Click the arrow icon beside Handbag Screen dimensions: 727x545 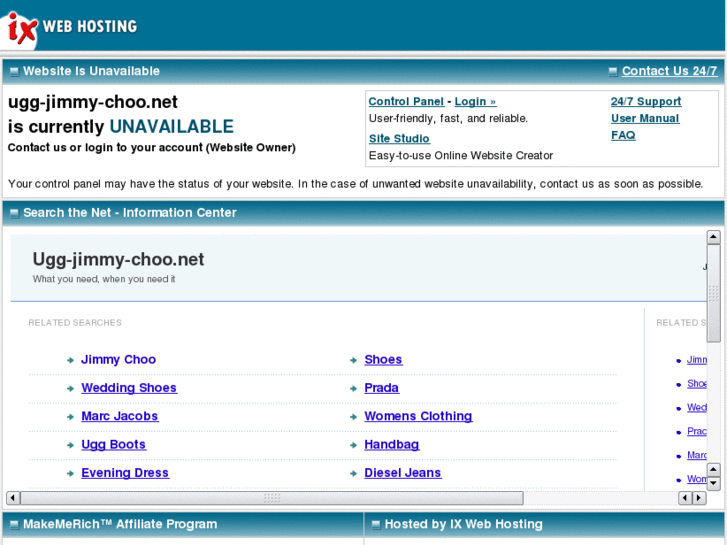(354, 445)
